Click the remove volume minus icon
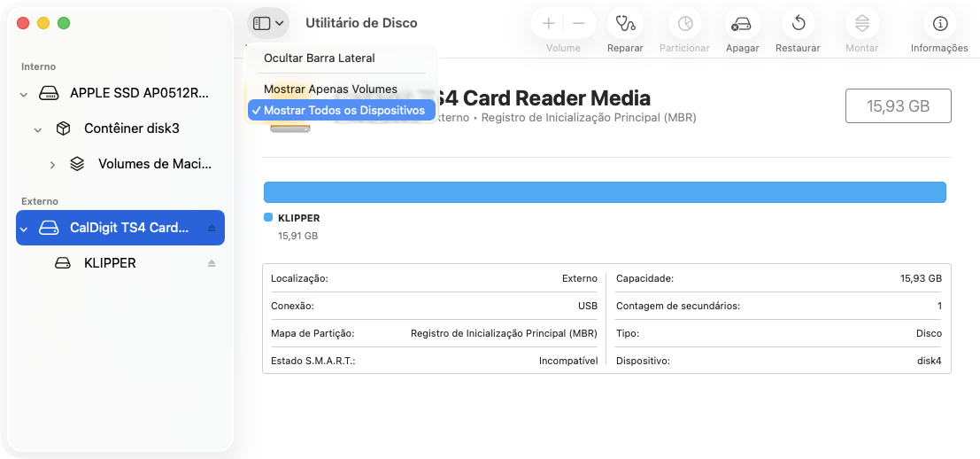 (578, 24)
